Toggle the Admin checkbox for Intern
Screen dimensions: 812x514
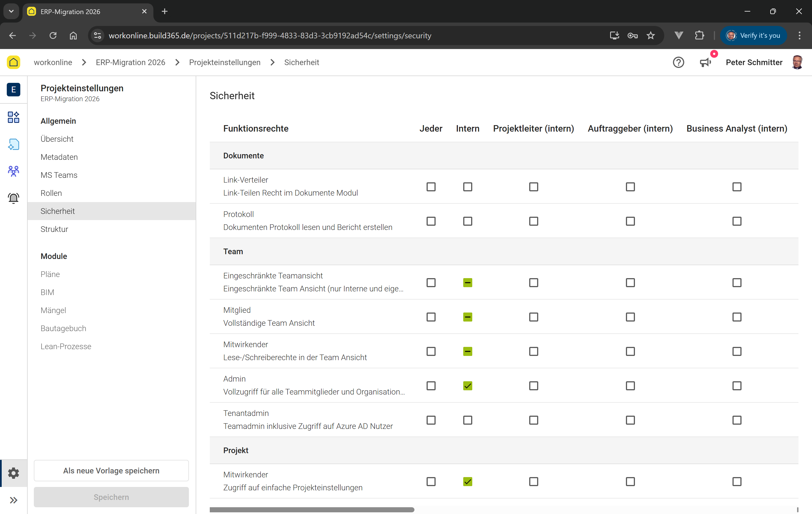pyautogui.click(x=467, y=385)
